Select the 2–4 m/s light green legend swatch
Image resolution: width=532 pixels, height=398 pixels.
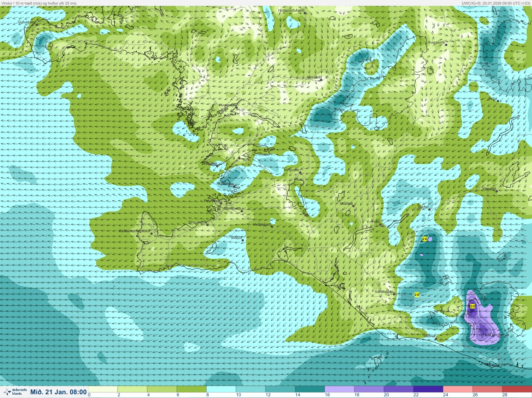tap(132, 389)
